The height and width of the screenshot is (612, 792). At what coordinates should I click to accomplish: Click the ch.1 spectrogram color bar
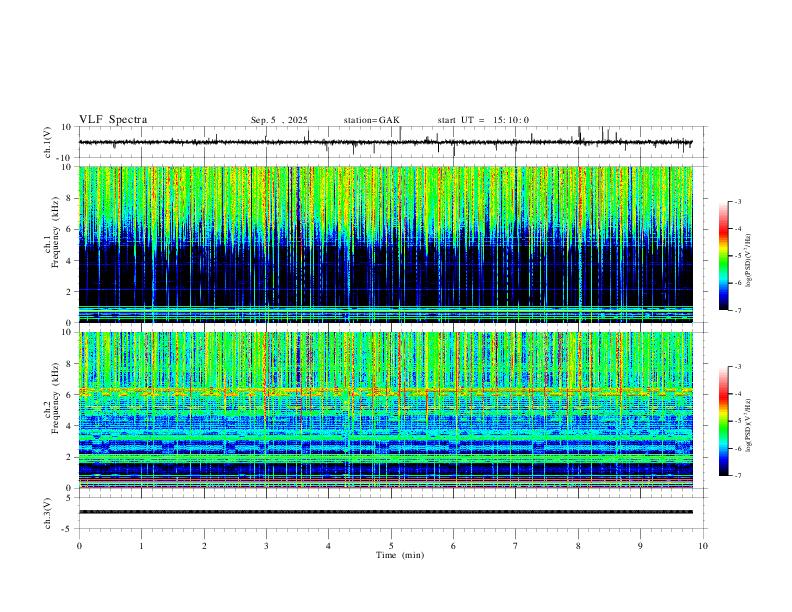pyautogui.click(x=723, y=256)
